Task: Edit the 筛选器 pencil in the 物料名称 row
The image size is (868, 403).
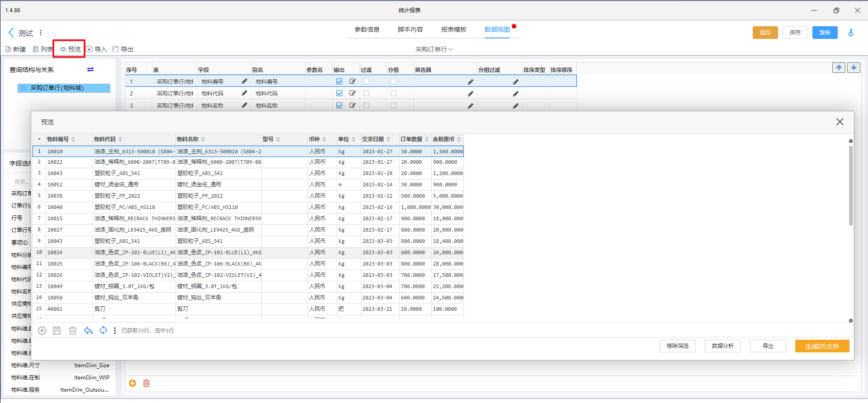Action: [x=471, y=106]
